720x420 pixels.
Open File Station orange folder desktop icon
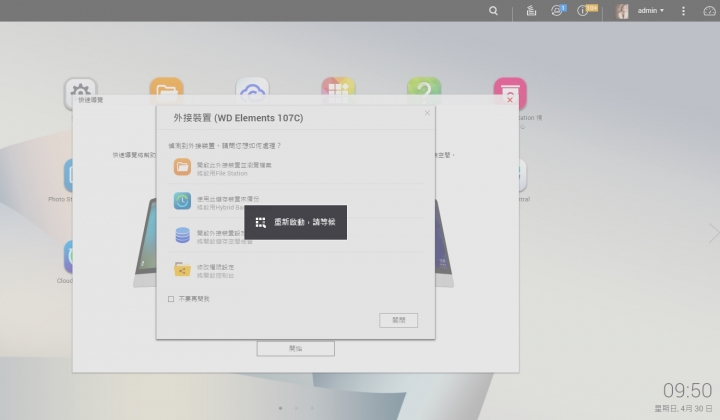tap(166, 87)
